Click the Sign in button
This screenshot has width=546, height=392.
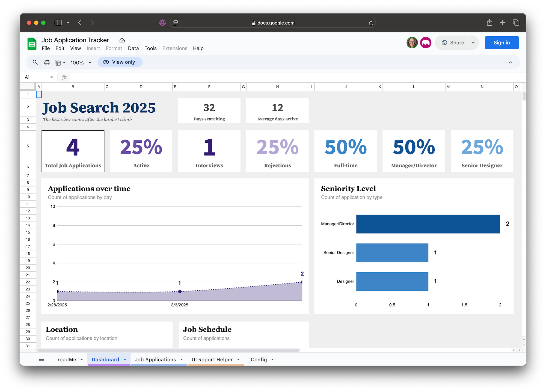point(502,43)
